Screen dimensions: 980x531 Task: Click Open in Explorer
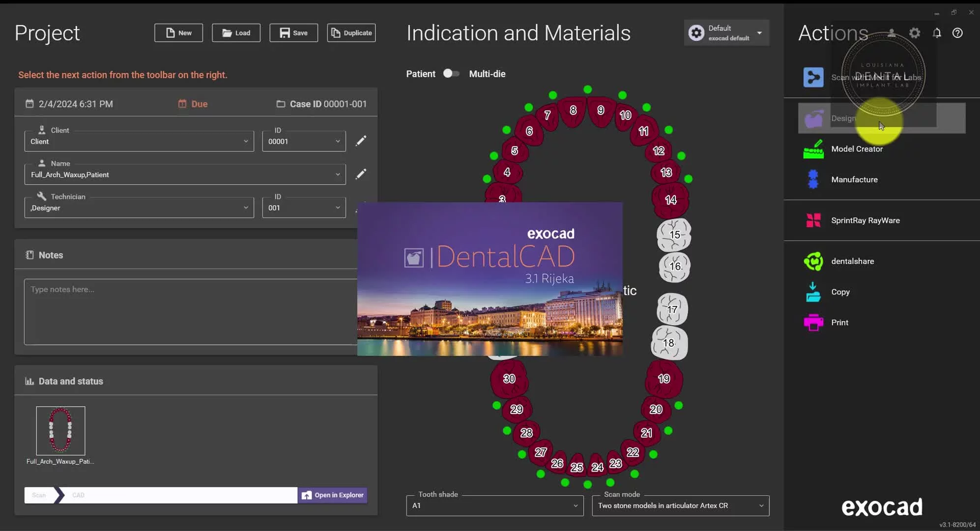pos(332,495)
